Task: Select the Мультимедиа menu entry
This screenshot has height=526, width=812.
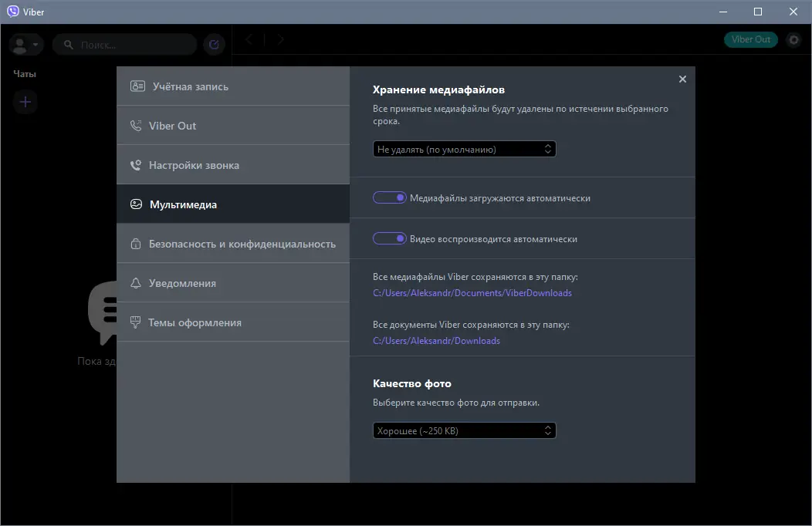Action: click(x=183, y=204)
